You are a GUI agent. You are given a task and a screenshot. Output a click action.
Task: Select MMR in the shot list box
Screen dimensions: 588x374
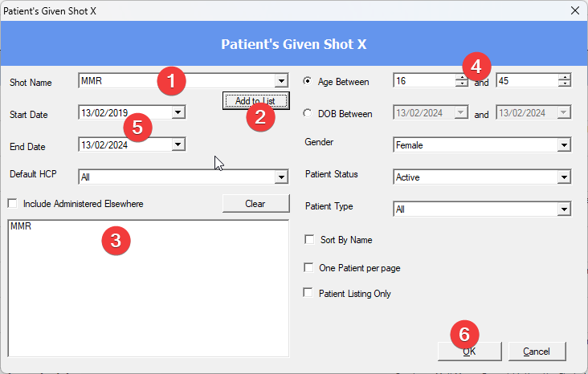tap(21, 227)
